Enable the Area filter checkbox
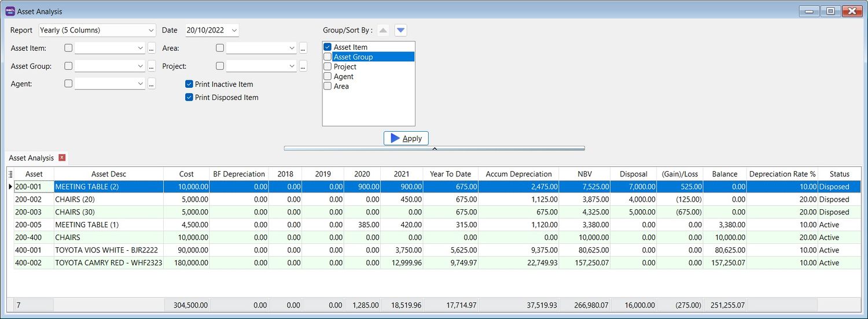Viewport: 868px width, 319px height. pyautogui.click(x=220, y=49)
